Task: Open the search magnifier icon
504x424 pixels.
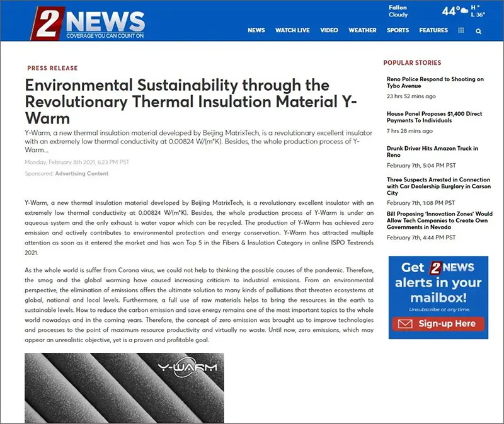Action: point(479,31)
